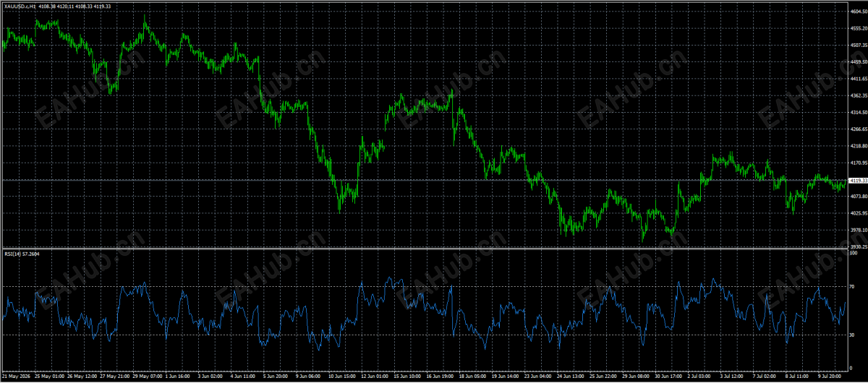Click the 4 Jun 11:00 time label

(243, 376)
